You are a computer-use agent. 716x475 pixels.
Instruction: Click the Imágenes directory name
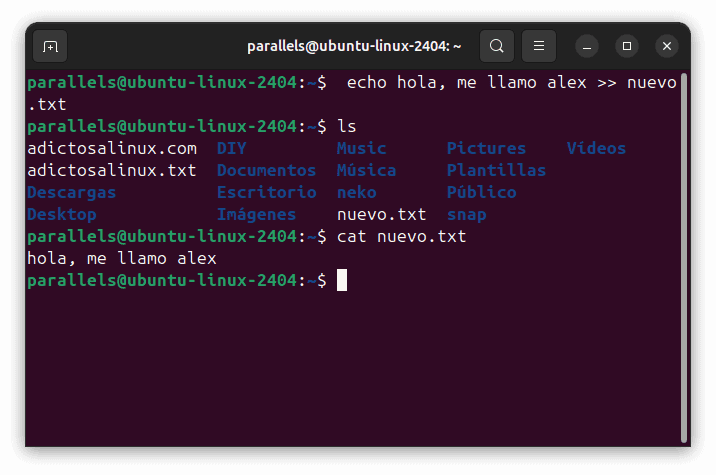[256, 215]
